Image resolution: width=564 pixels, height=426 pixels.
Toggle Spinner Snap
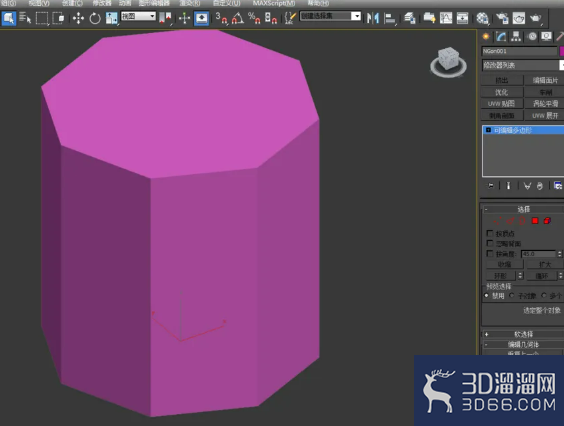click(x=270, y=18)
